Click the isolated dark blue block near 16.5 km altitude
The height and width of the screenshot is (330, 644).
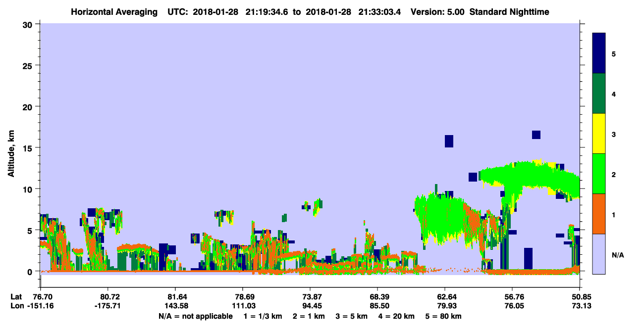coord(536,135)
